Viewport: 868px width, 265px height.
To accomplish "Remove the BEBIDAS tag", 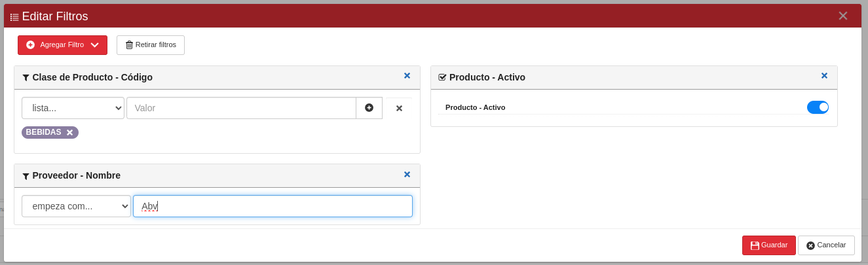I will point(69,133).
